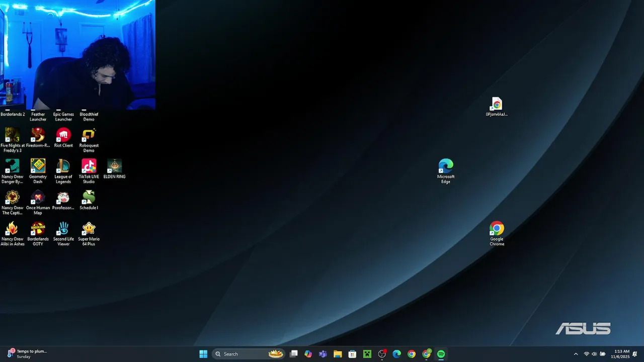Image resolution: width=644 pixels, height=362 pixels.
Task: Open the Windows Start menu
Action: click(x=203, y=354)
